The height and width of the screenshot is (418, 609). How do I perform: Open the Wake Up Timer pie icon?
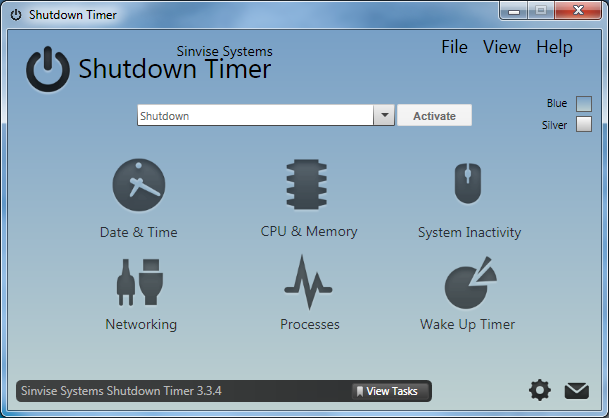(x=471, y=282)
